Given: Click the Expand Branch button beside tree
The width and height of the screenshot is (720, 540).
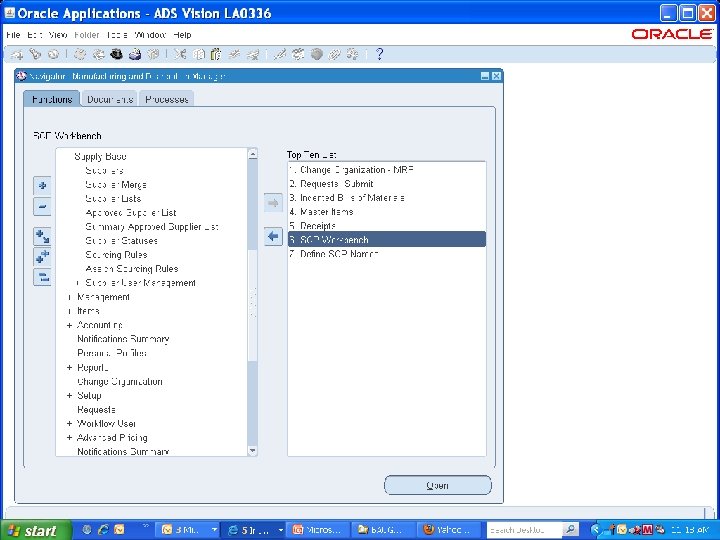Looking at the screenshot, I should pyautogui.click(x=42, y=236).
